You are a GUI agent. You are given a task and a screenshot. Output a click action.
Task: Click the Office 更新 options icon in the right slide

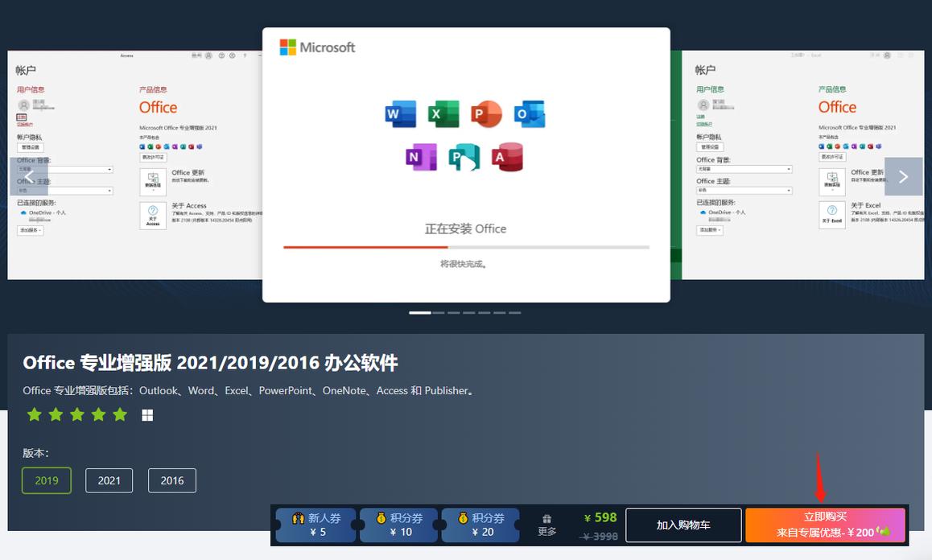[832, 182]
